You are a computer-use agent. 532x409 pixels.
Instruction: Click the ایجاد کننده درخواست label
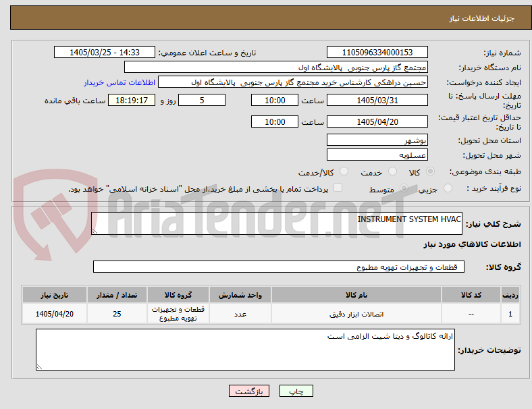pos(483,83)
